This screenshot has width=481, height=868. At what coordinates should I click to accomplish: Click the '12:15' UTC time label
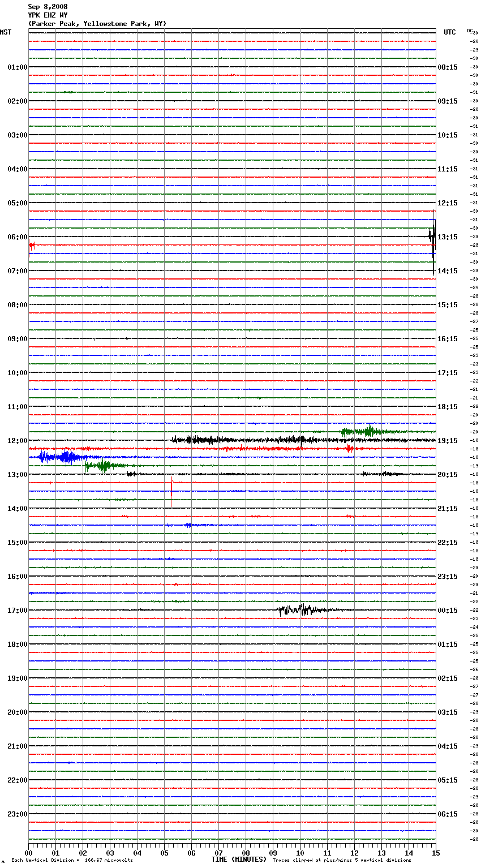448,203
